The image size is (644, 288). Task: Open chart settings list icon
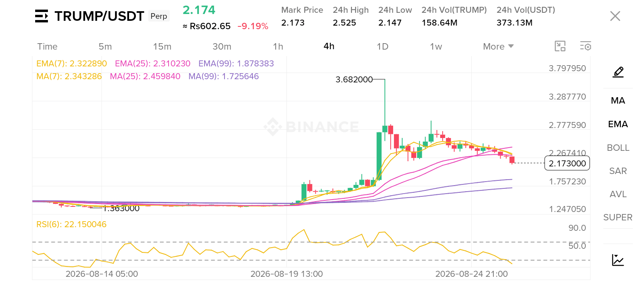click(586, 46)
